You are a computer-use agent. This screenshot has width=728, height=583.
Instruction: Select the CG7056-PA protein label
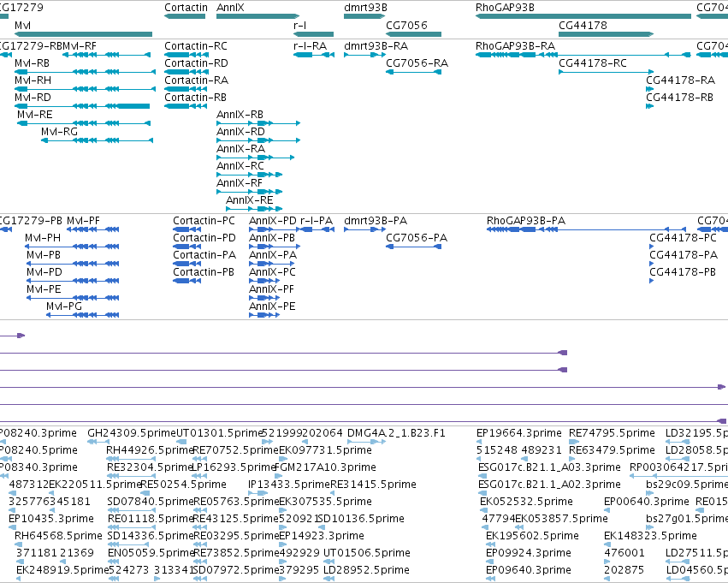[x=417, y=237]
